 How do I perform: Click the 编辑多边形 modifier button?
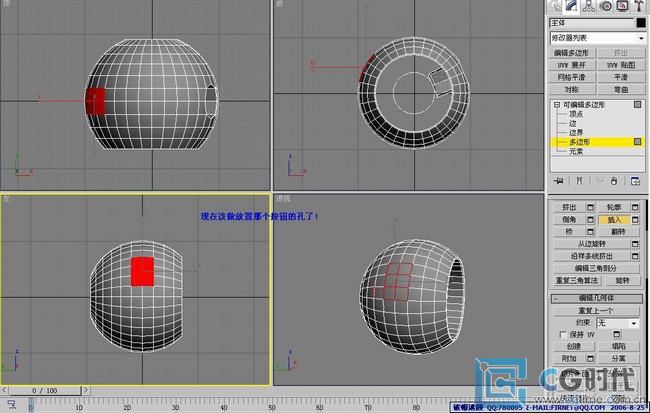(571, 53)
